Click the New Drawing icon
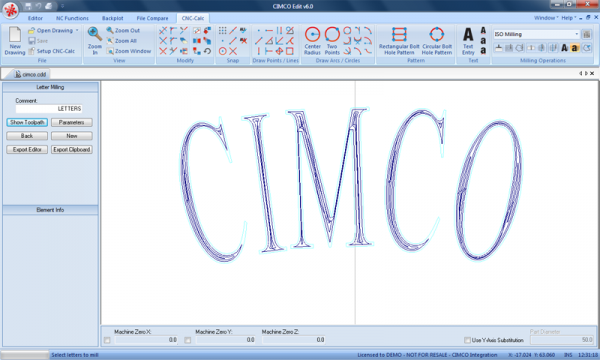Screen dimensions: 600x360 click(15, 34)
